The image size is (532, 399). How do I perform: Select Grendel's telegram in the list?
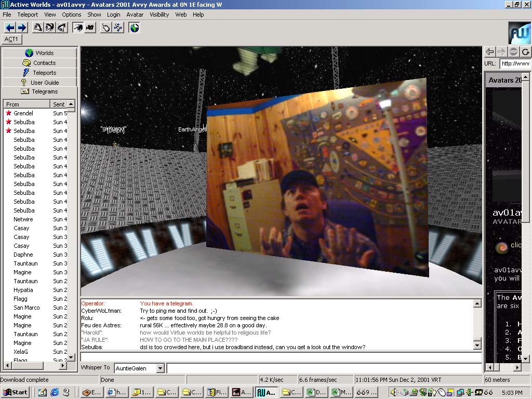click(x=23, y=113)
